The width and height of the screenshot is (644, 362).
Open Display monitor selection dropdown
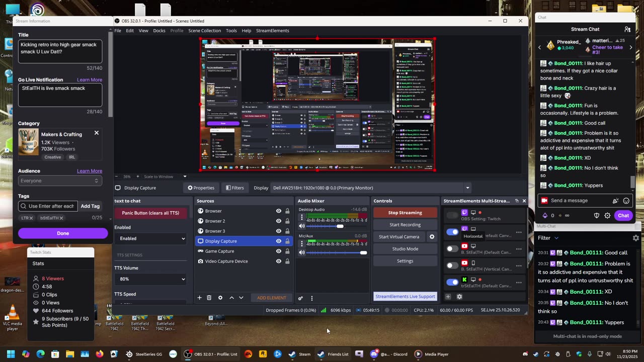click(372, 188)
